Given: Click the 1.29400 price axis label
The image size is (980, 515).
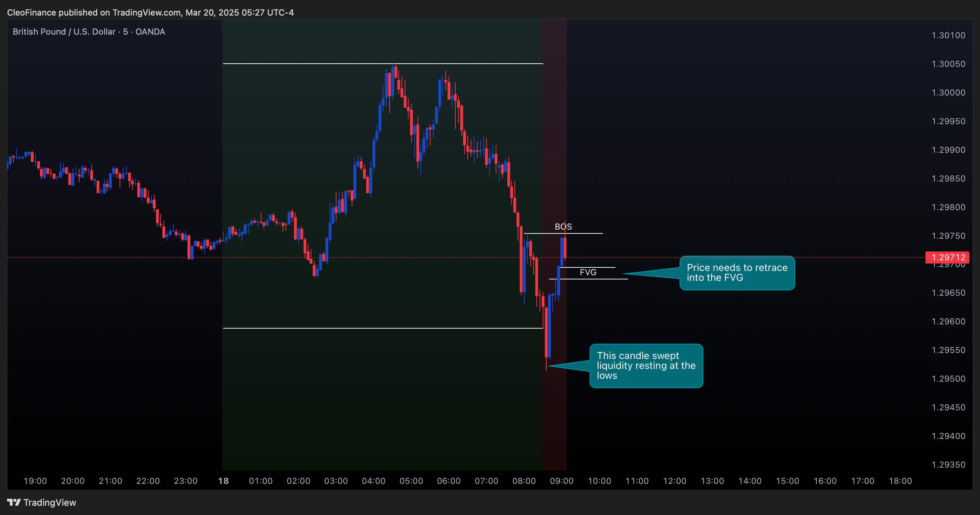Looking at the screenshot, I should click(x=948, y=436).
